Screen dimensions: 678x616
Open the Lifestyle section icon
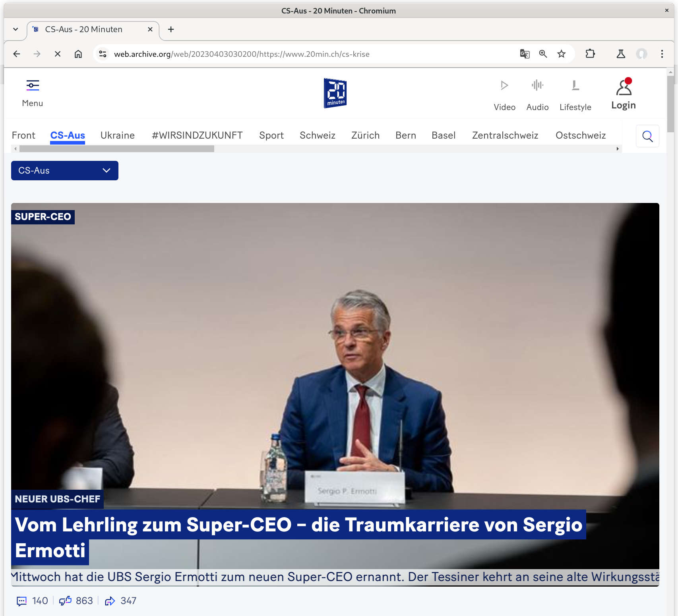pos(575,85)
